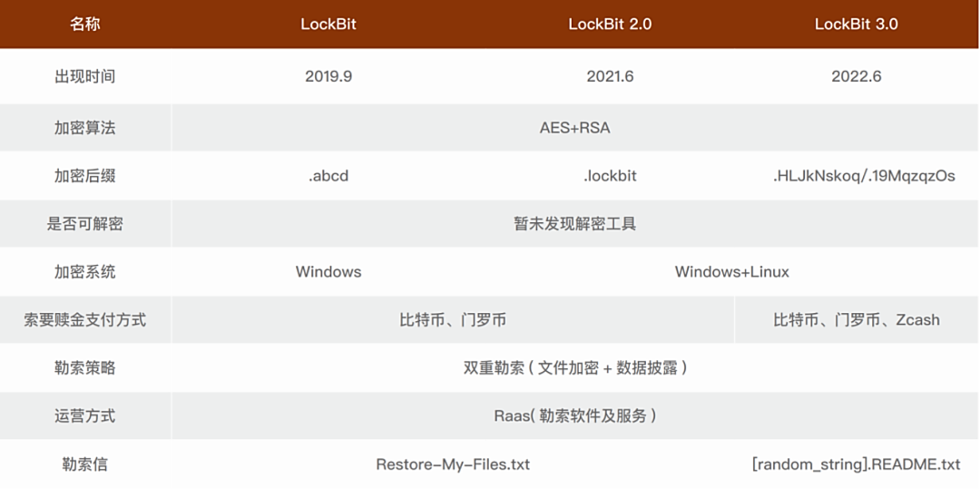Click the 2021.6 date cell
Viewport: 980px width, 497px height.
pos(610,77)
